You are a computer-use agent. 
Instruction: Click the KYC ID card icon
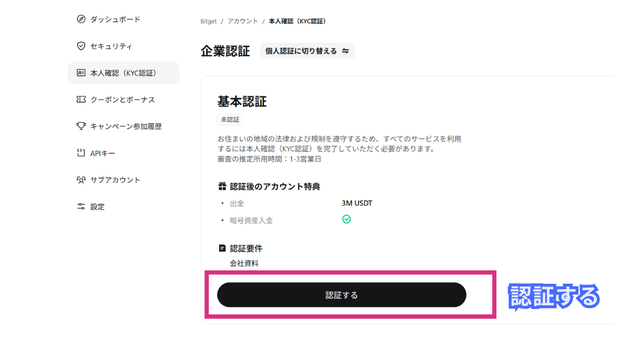[x=81, y=72]
